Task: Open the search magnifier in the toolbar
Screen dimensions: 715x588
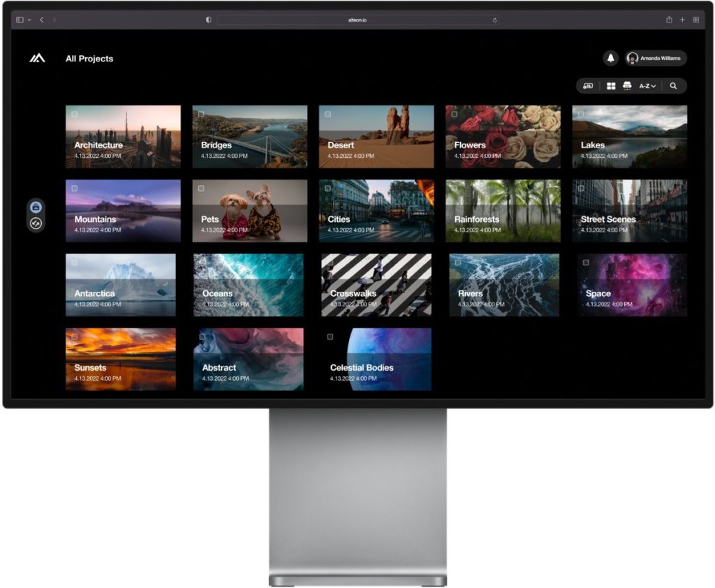Action: click(x=673, y=86)
